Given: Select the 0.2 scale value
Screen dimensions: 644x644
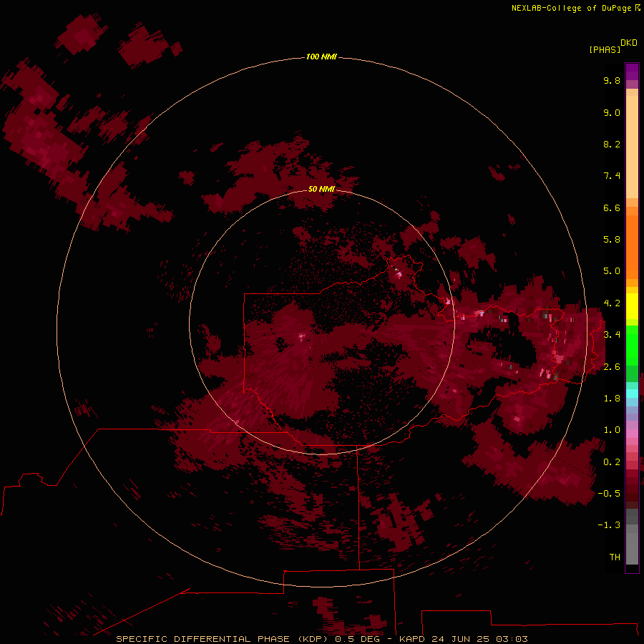Looking at the screenshot, I should coord(612,462).
